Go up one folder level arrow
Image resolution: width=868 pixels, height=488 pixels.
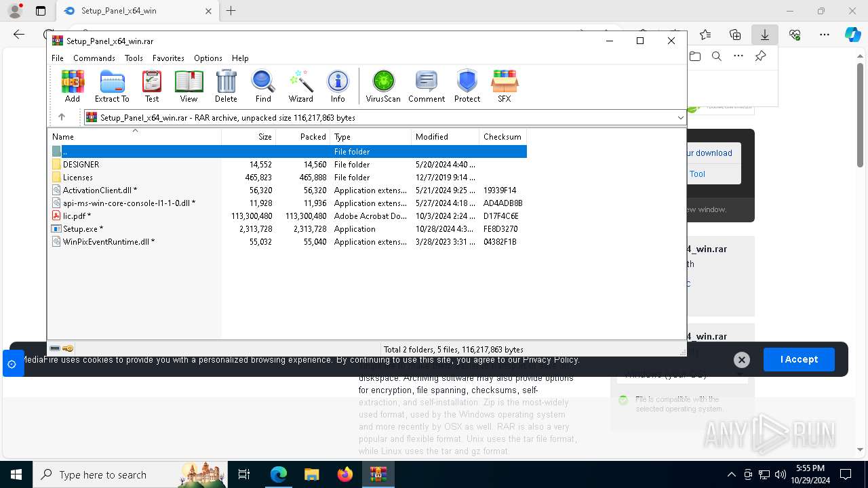62,117
